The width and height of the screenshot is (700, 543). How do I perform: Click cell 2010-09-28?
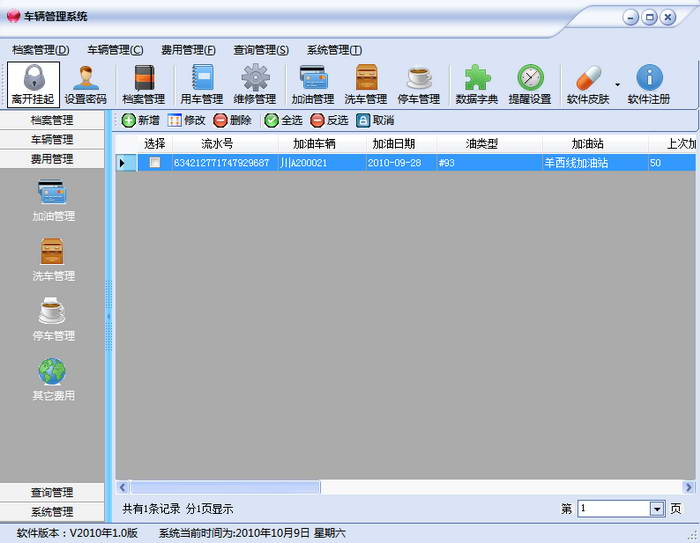(401, 163)
